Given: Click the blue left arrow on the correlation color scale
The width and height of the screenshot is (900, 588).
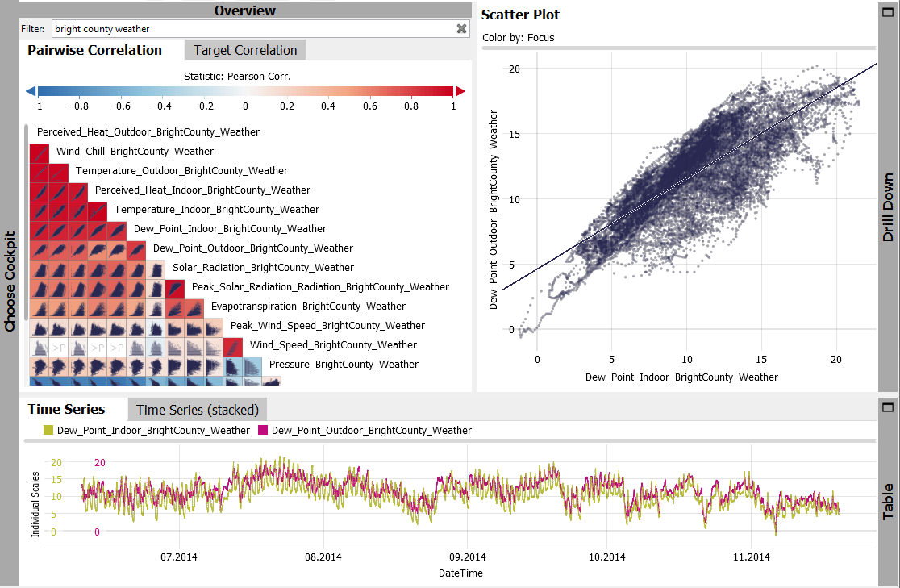Looking at the screenshot, I should (x=31, y=91).
